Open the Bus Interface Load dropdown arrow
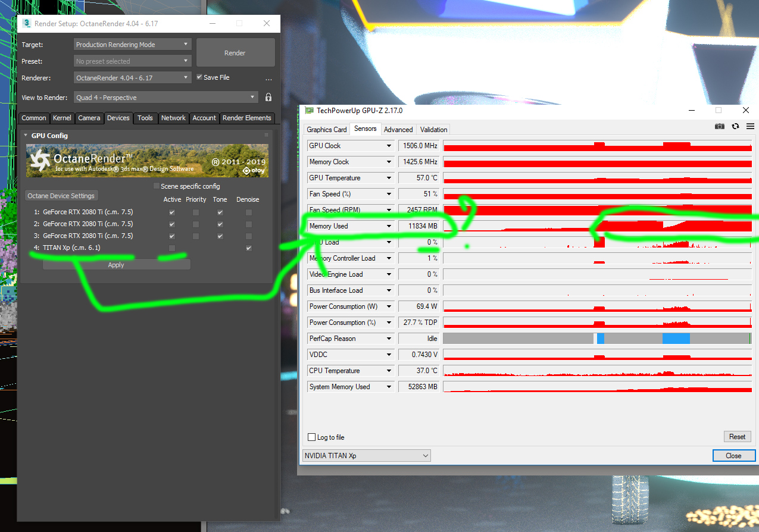This screenshot has height=532, width=759. 389,290
